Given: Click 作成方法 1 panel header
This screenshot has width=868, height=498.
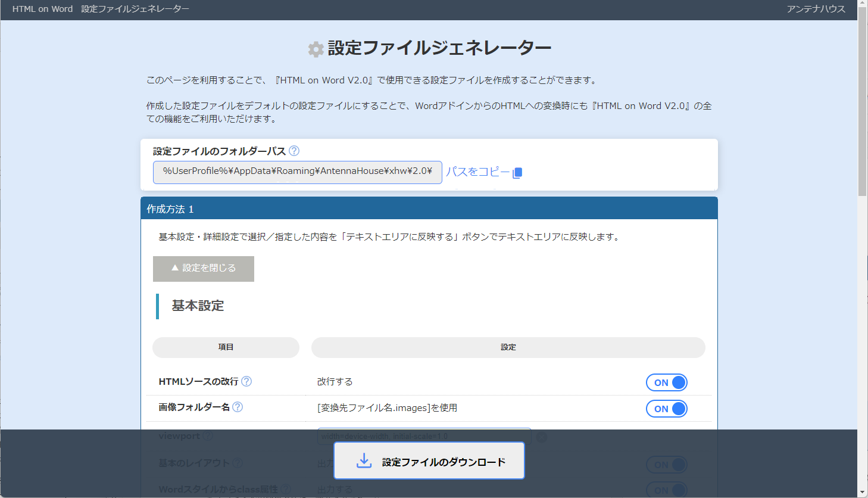Looking at the screenshot, I should click(x=429, y=208).
